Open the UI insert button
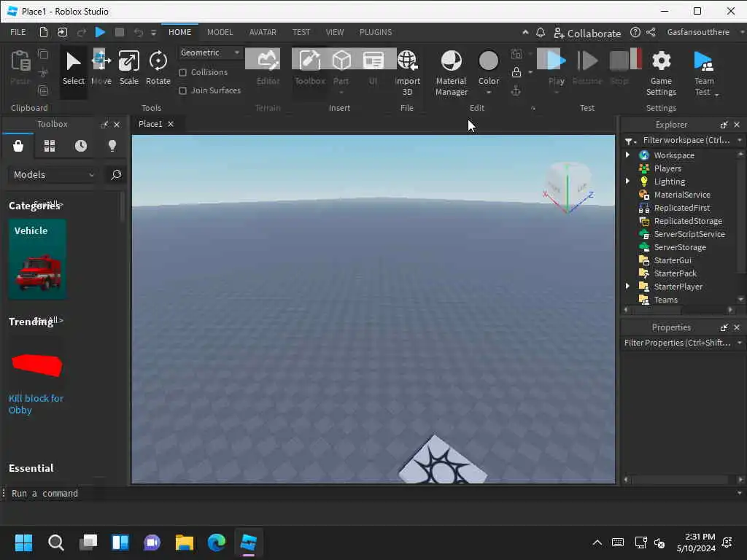Screen dimensions: 747x560 click(373, 68)
